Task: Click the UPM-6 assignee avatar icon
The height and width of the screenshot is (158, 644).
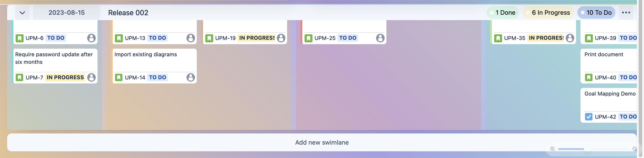Action: (x=91, y=38)
